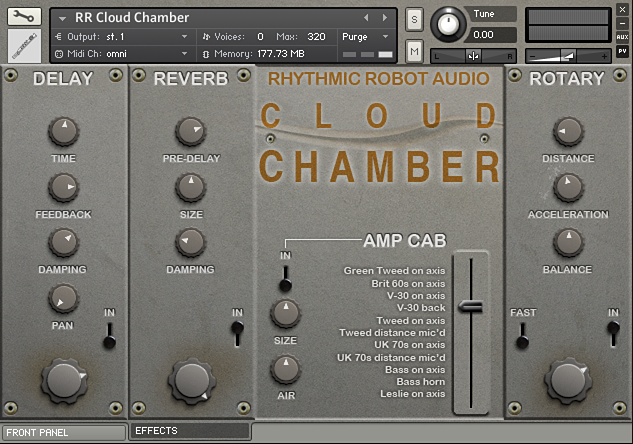This screenshot has height=444, width=633.
Task: Click the Delay FEEDBACK knob
Action: [64, 187]
